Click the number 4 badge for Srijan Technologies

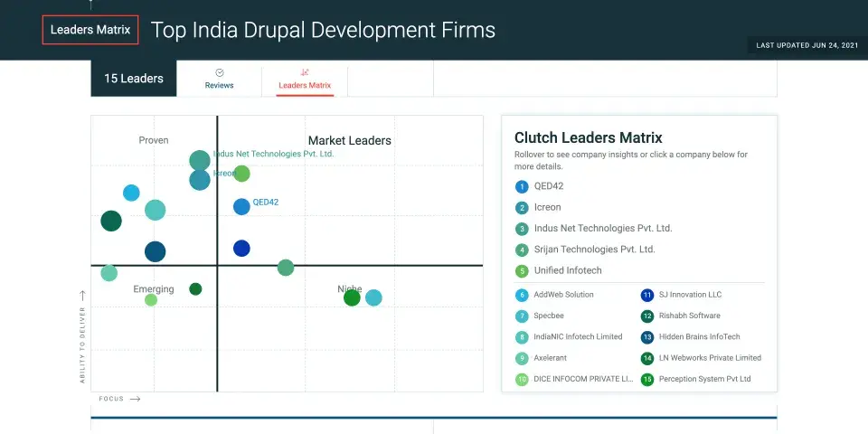pos(522,250)
